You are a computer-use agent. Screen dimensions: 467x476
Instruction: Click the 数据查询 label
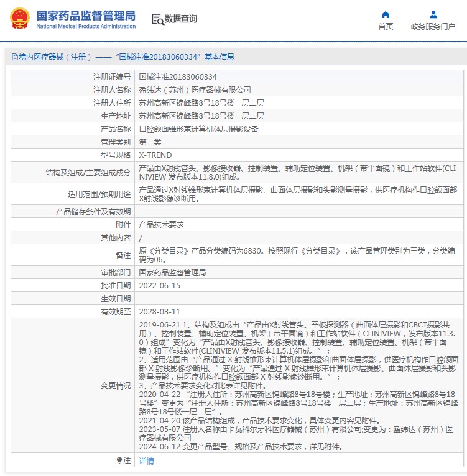click(180, 19)
